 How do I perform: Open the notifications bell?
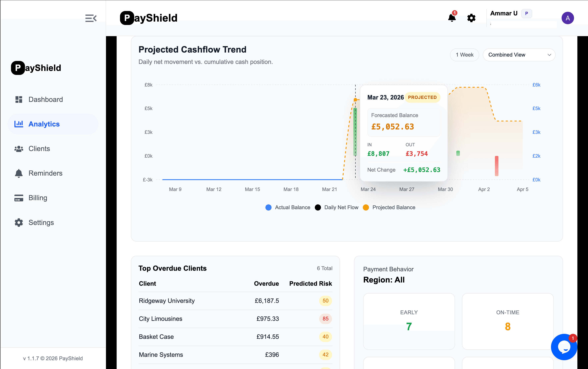pos(452,18)
